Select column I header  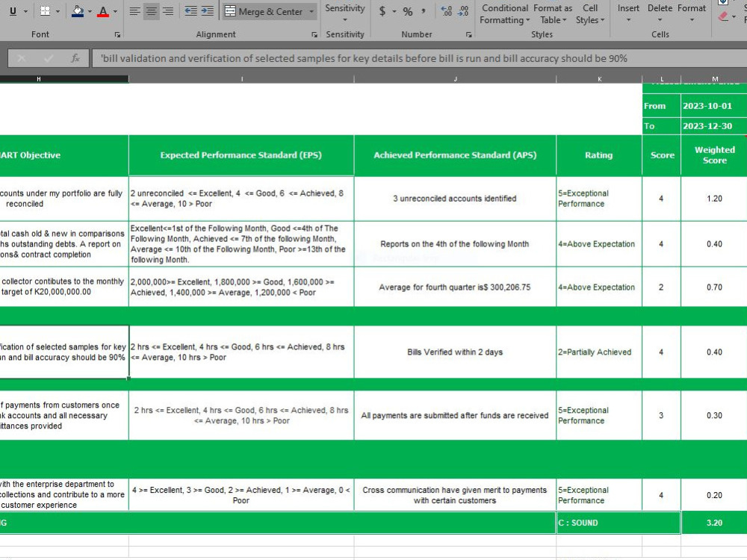[x=241, y=79]
